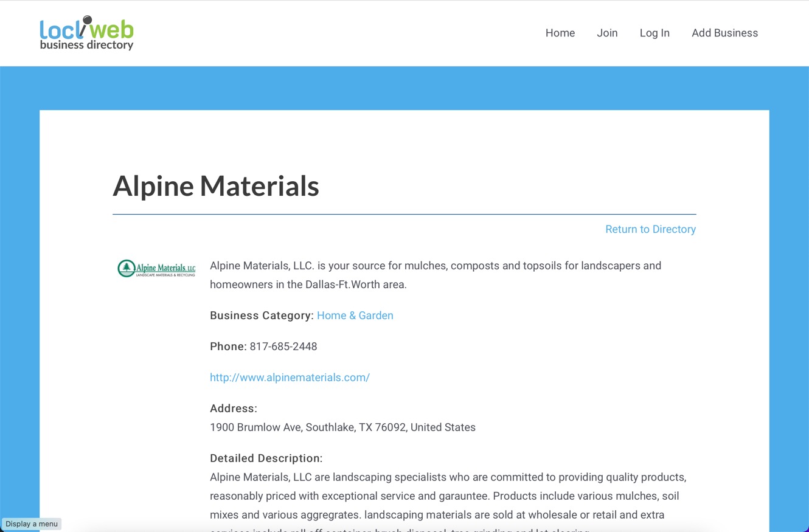809x532 pixels.
Task: Click the detailed paragraph about landscaping specialists
Action: tap(447, 496)
